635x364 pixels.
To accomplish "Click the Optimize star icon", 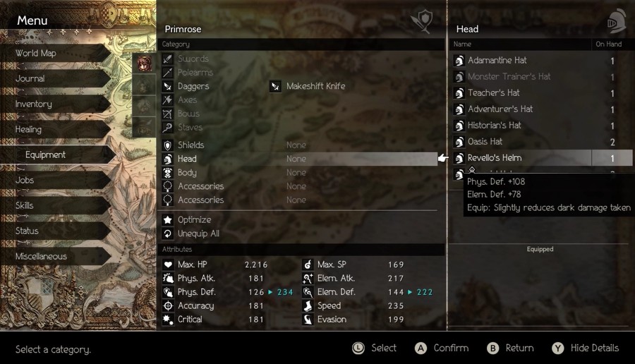I will click(x=168, y=220).
